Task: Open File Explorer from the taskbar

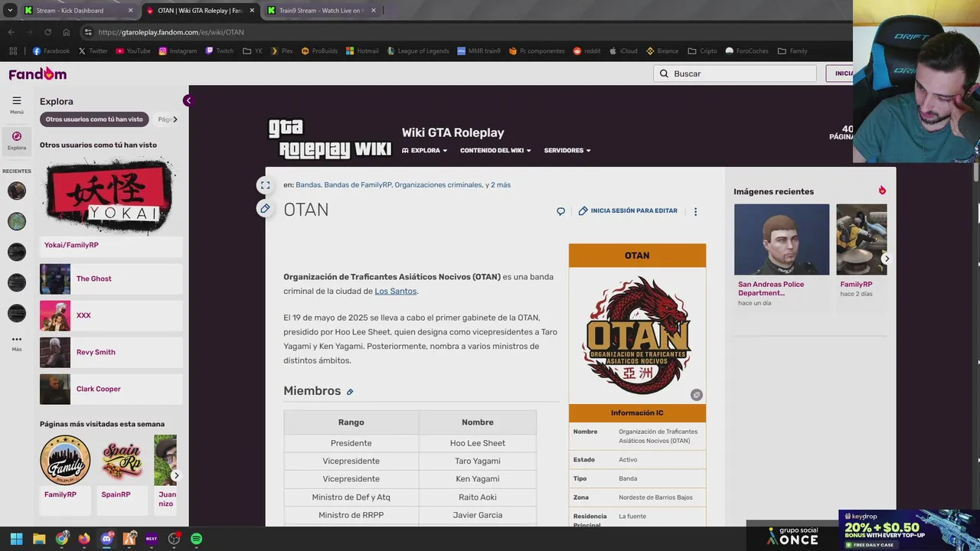Action: [39, 539]
